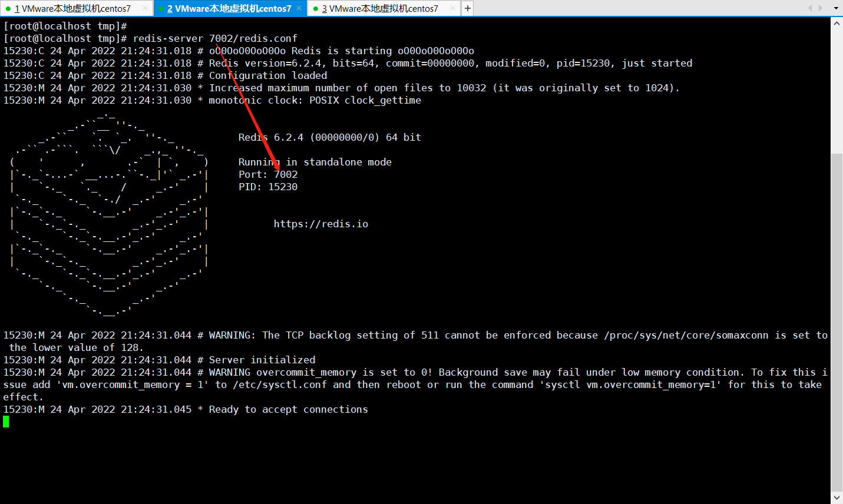Add a new session tab with plus button

coord(467,8)
